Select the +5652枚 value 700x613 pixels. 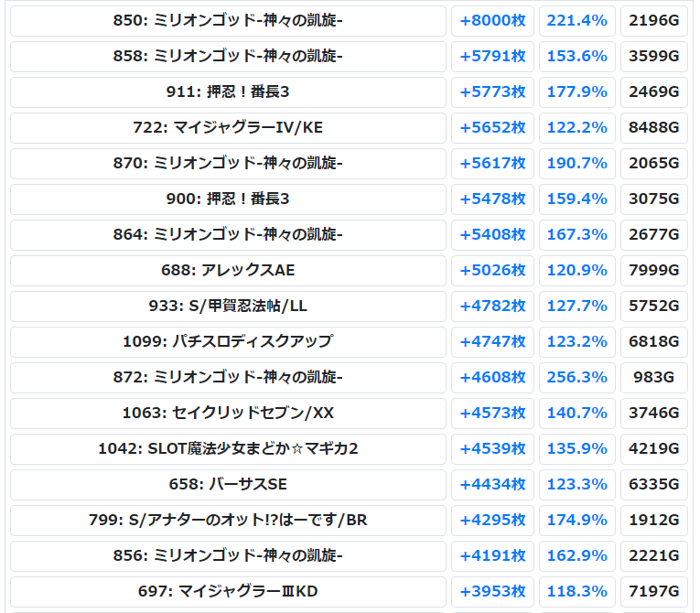[492, 128]
